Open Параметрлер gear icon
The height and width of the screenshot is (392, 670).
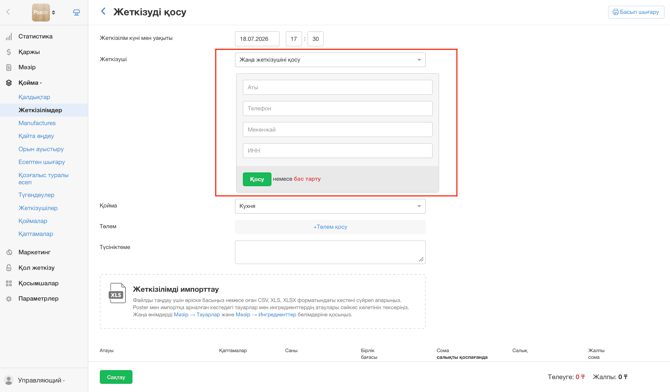[x=9, y=299]
